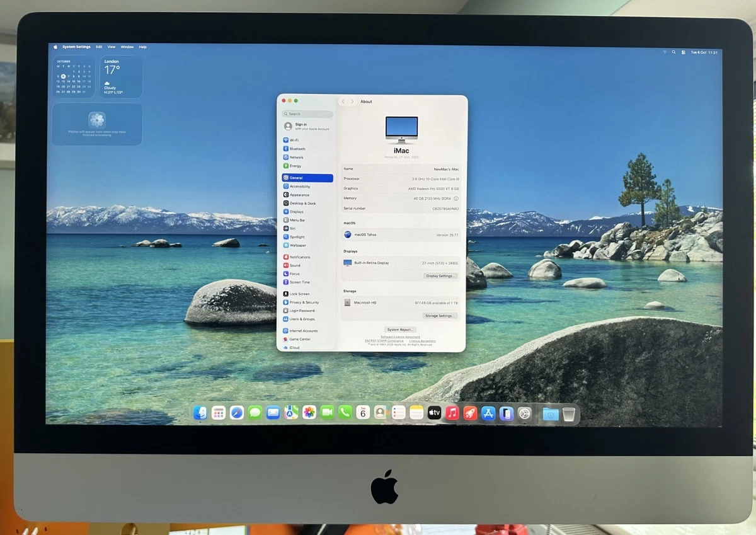Click the Photos widget on desktop
756x535 pixels.
pos(97,124)
